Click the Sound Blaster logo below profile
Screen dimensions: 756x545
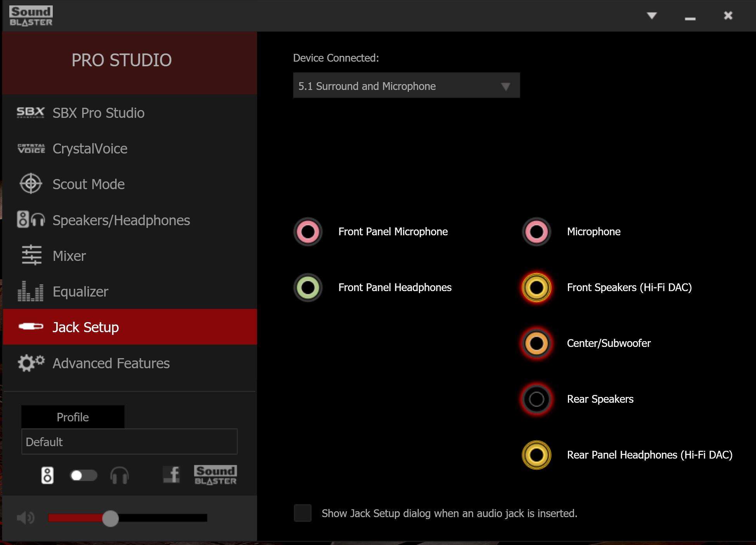[215, 475]
